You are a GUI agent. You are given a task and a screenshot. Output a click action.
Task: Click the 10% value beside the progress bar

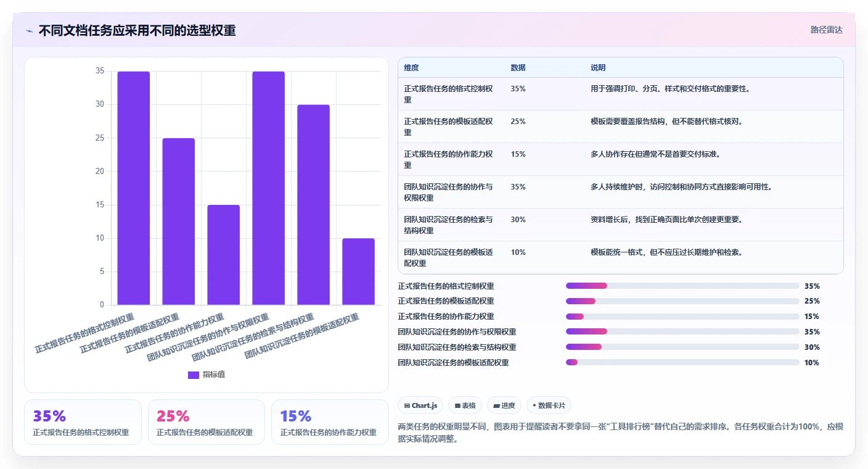pos(812,363)
